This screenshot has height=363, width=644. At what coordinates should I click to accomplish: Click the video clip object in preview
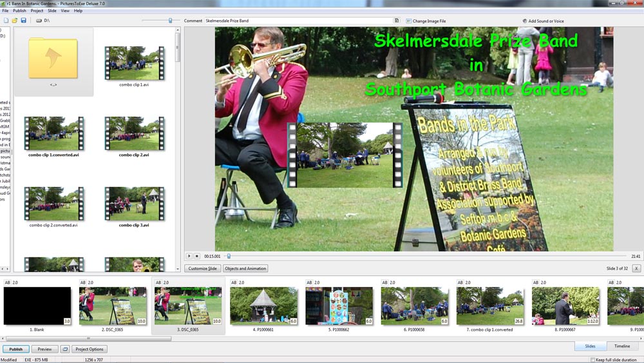pyautogui.click(x=345, y=155)
